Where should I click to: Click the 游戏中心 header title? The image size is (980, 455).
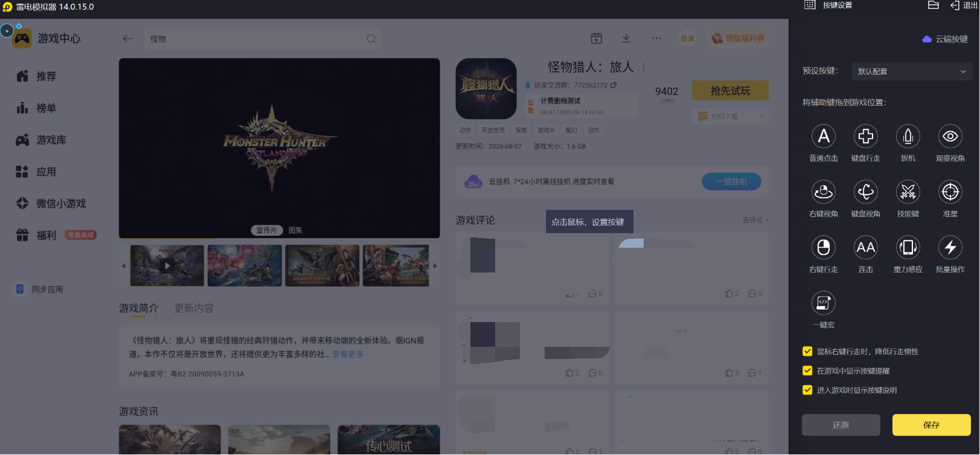click(x=59, y=39)
